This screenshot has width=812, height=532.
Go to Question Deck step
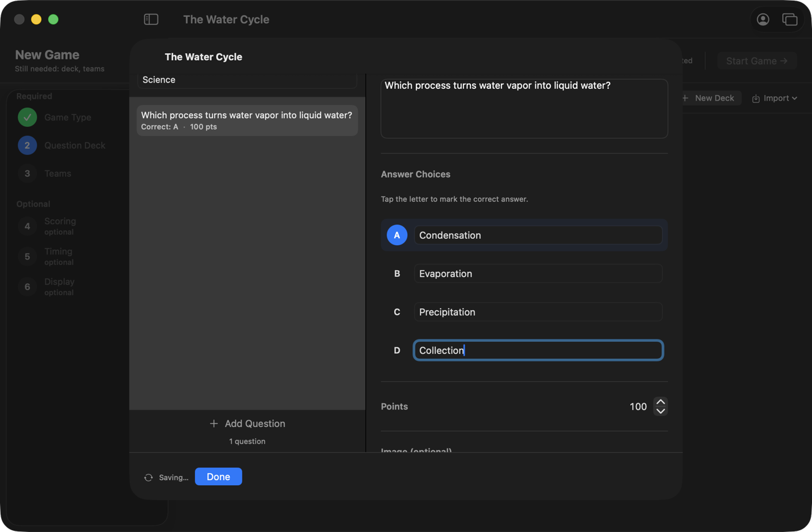(x=62, y=146)
